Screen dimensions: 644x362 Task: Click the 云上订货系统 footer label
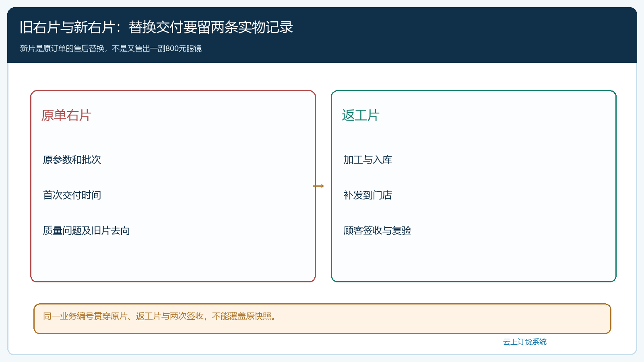click(525, 342)
